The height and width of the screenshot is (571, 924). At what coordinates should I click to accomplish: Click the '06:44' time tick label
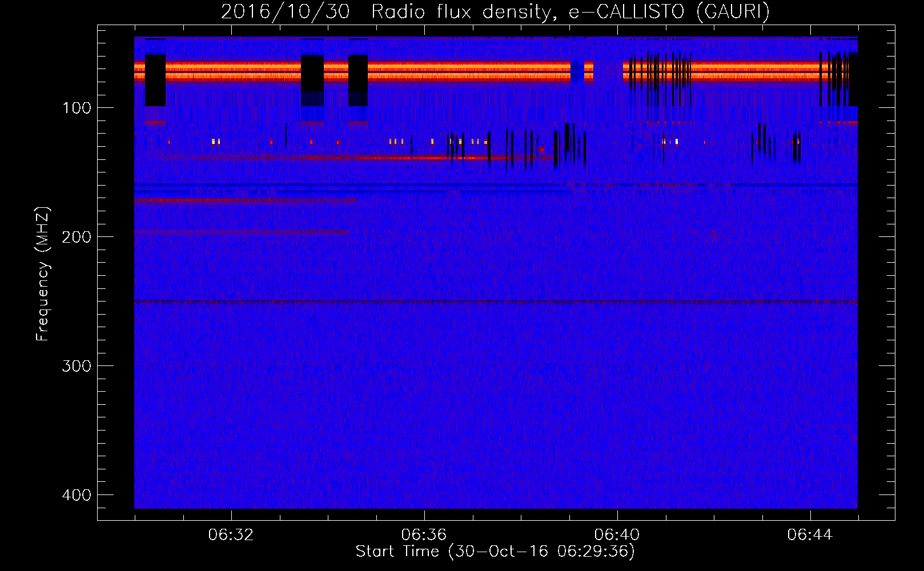[x=810, y=535]
